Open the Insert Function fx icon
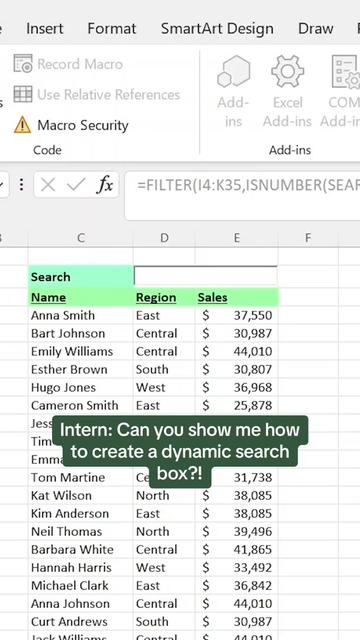Screen dimensions: 360x640 105,185
